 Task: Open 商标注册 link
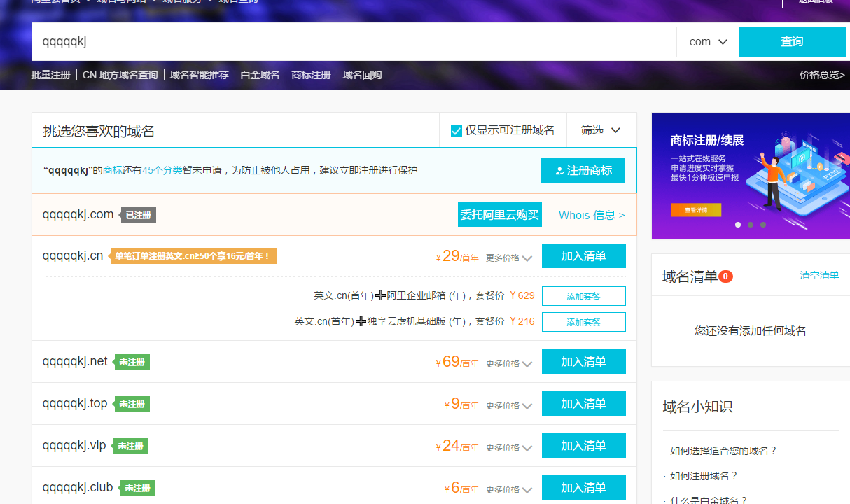311,75
